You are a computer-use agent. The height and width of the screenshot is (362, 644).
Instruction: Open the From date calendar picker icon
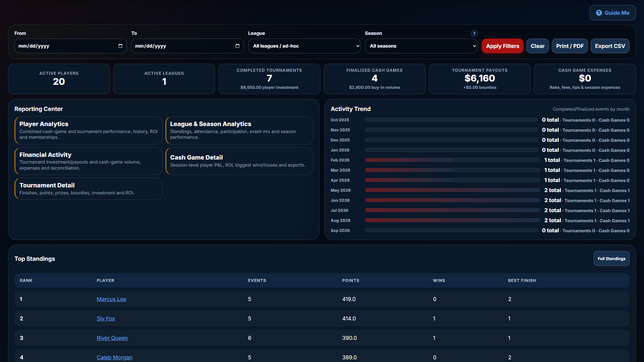(x=120, y=46)
